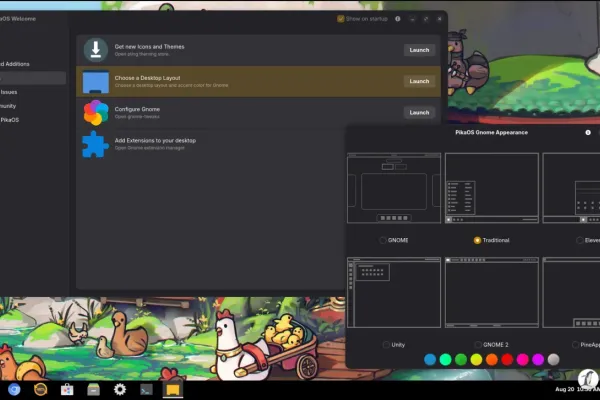The width and height of the screenshot is (600, 400).
Task: Pick the gray accent color
Action: (x=553, y=359)
